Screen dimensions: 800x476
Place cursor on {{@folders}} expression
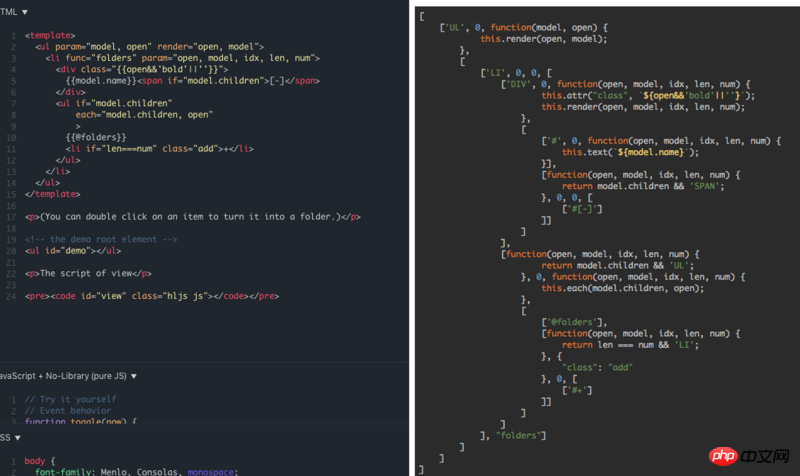pos(96,137)
